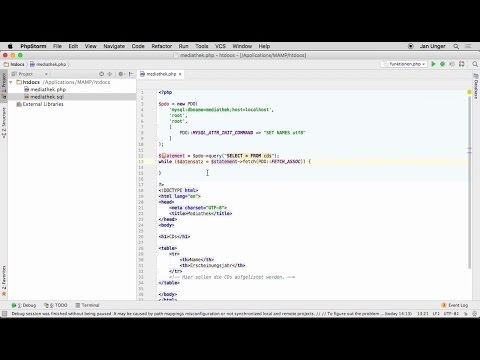480x360 pixels.
Task: Click line number 15 in the gutter
Action: click(141, 173)
